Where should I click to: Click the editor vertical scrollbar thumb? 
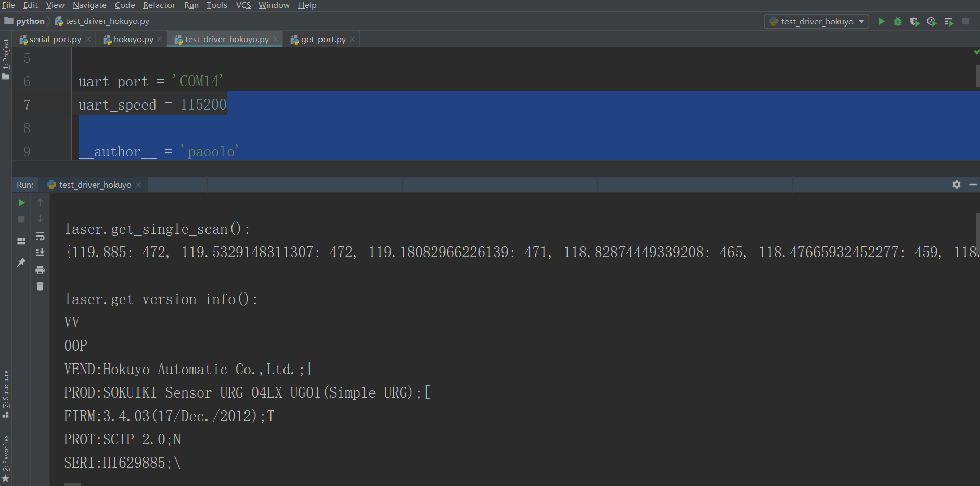tap(977, 75)
